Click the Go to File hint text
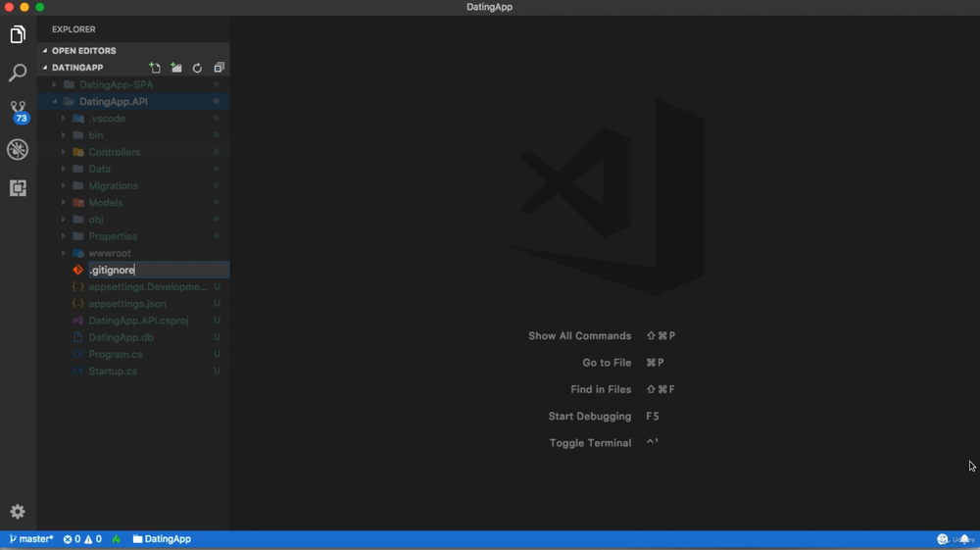Viewport: 980px width, 550px height. [607, 363]
